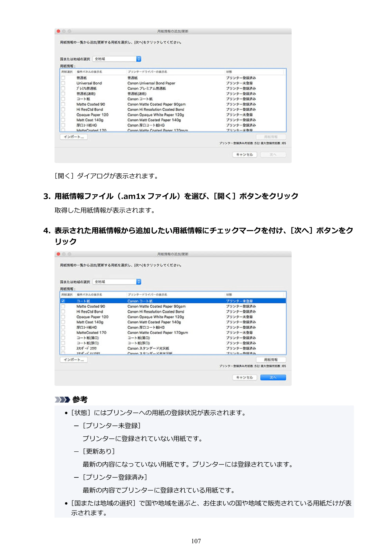Click the ［プリンター未登録］ note entry
The height and width of the screenshot is (555, 392).
point(111,426)
